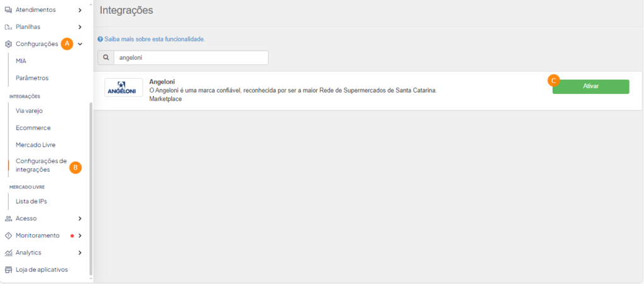Screen dimensions: 644x284
Task: Click the Marketplace category text
Action: (x=165, y=99)
